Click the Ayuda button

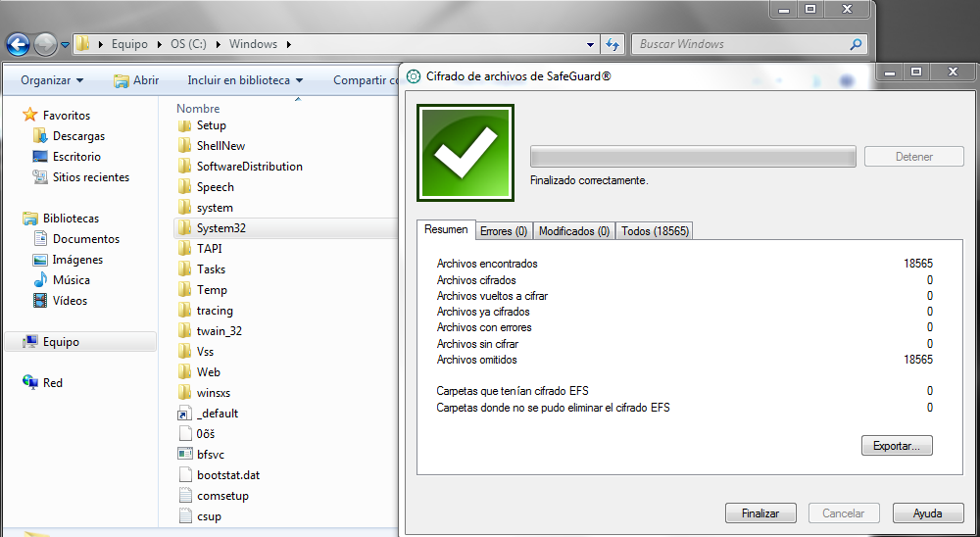tap(927, 513)
